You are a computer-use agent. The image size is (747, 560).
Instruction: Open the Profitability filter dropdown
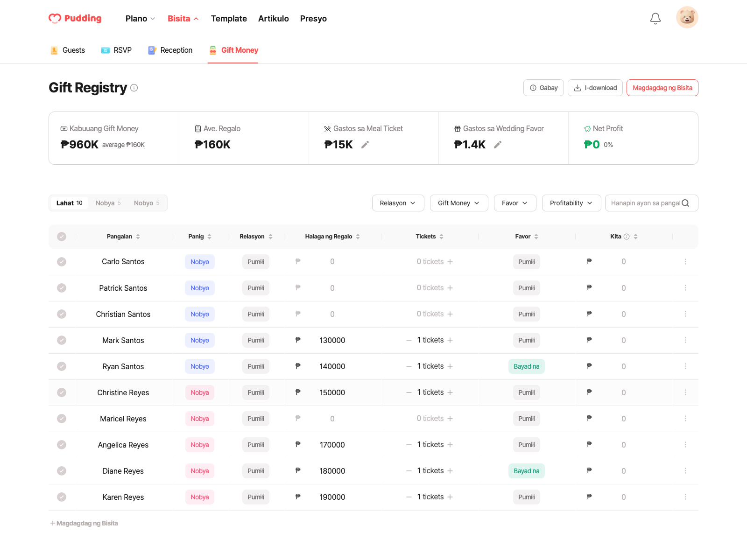point(571,203)
